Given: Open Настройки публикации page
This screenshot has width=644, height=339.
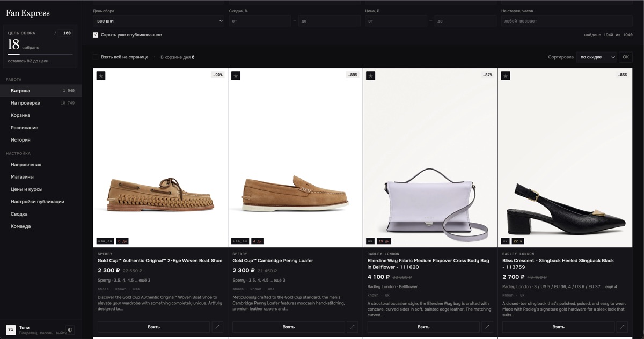Looking at the screenshot, I should (41, 202).
